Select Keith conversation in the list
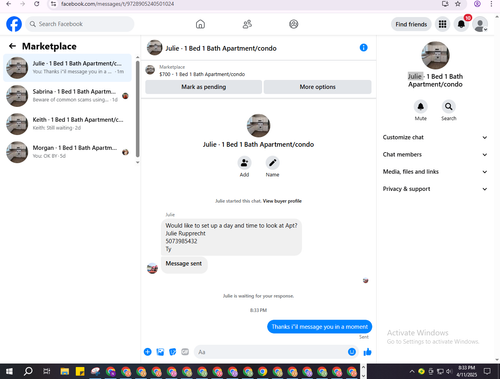This screenshot has height=379, width=500. [67, 124]
